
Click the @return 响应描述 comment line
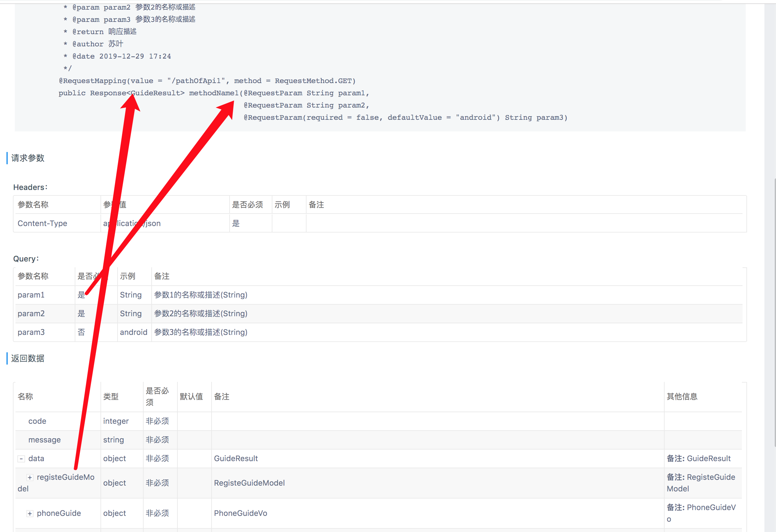(100, 31)
